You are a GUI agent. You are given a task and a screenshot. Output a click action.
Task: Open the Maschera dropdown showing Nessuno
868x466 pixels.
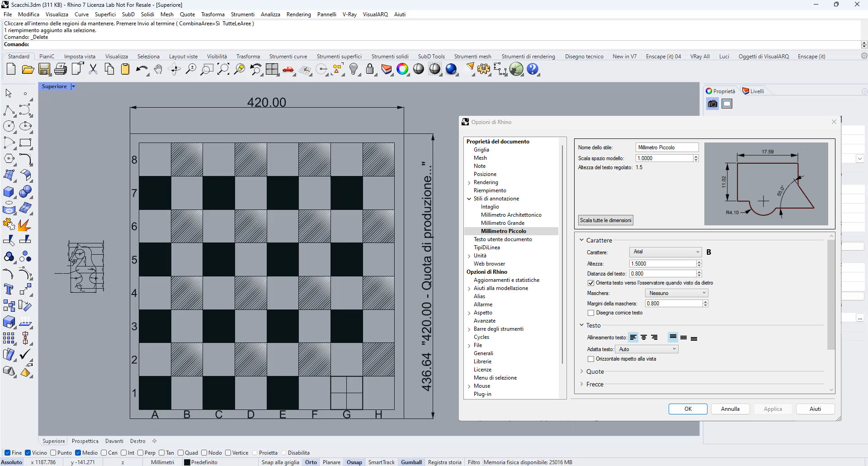(676, 293)
